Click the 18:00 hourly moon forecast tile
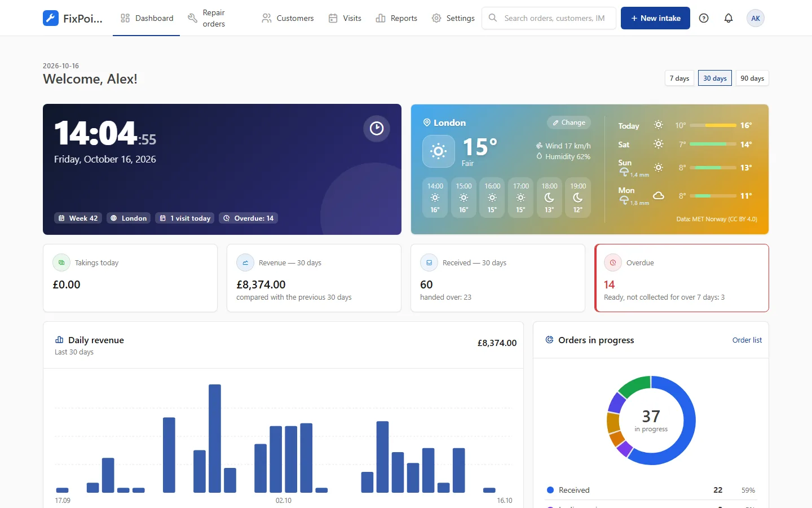This screenshot has width=812, height=508. tap(549, 198)
